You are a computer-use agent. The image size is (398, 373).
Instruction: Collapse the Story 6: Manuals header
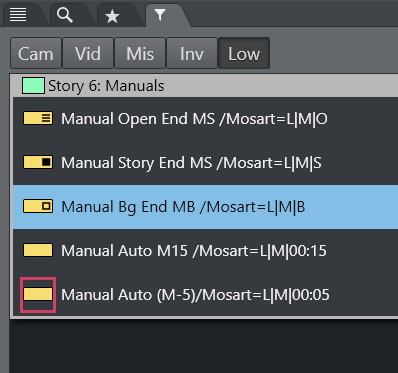tap(205, 86)
